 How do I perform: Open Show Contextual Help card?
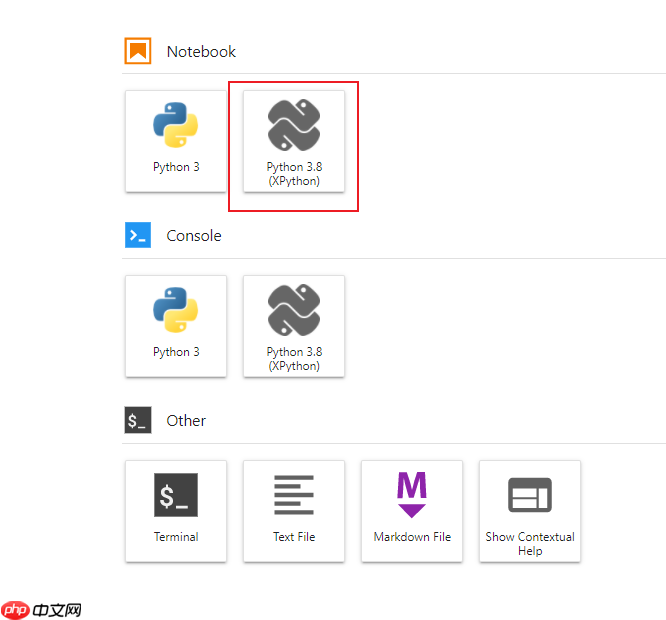point(530,511)
